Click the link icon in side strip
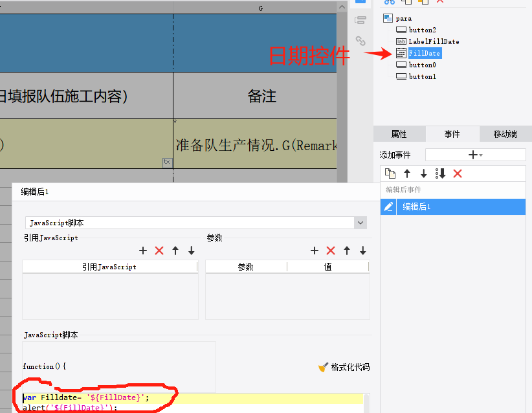The image size is (532, 413). 360,41
